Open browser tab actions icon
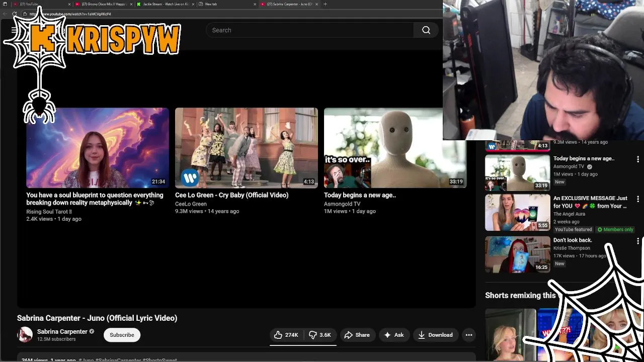The height and width of the screenshot is (362, 644). coord(5,4)
